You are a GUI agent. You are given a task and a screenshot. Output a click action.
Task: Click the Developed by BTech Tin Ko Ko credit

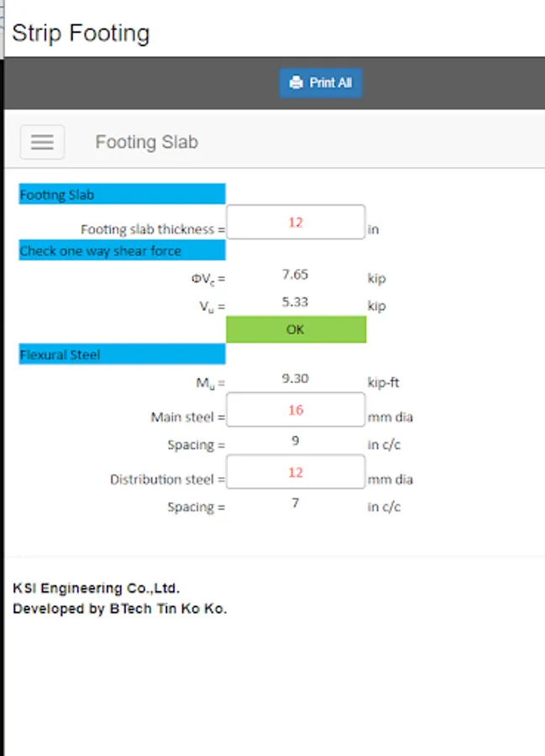pyautogui.click(x=120, y=608)
